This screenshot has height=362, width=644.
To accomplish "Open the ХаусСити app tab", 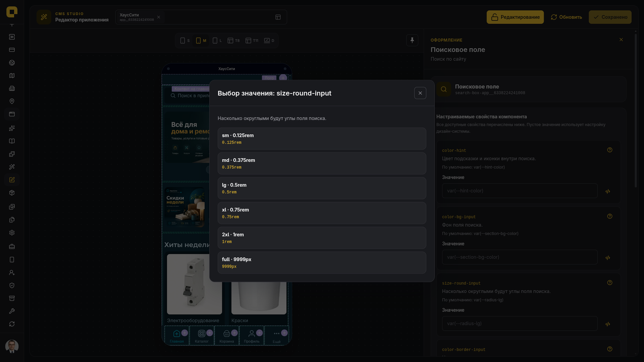I will pyautogui.click(x=137, y=17).
